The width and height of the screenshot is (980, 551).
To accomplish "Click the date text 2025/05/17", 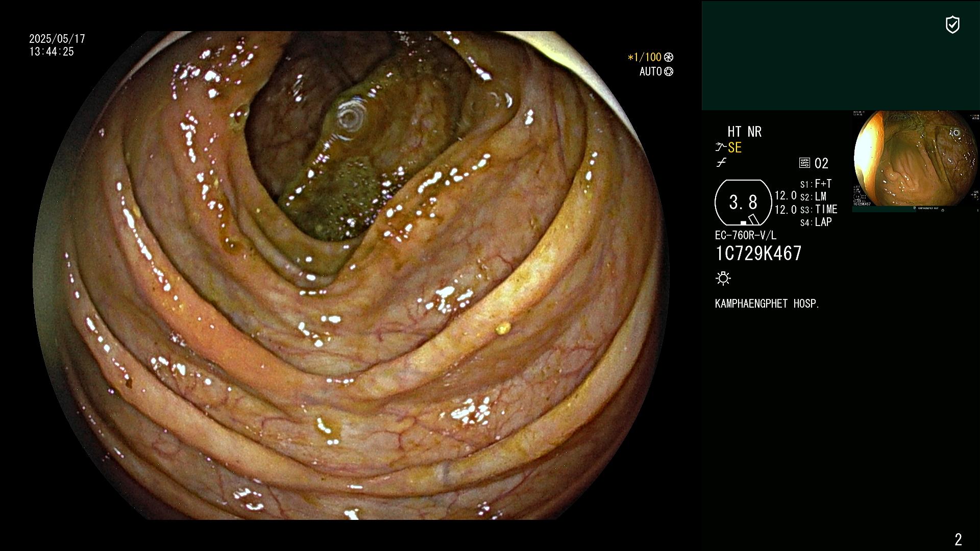I will [x=57, y=39].
